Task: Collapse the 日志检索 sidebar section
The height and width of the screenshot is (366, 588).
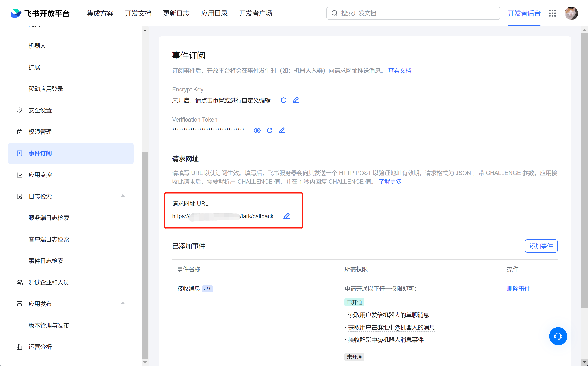Action: tap(123, 196)
